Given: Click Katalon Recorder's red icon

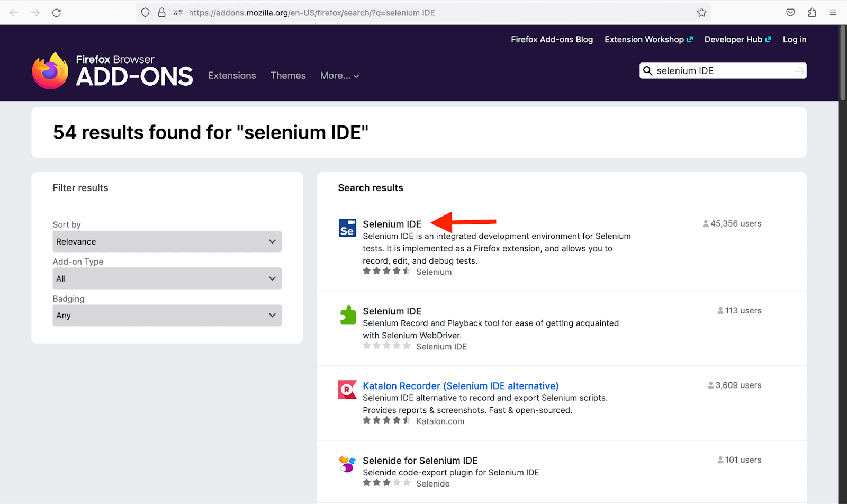Looking at the screenshot, I should 347,390.
